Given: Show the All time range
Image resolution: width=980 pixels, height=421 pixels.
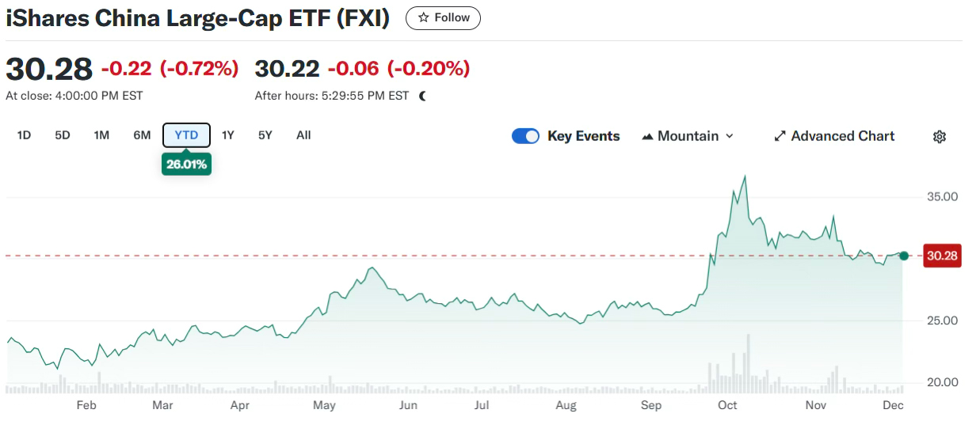Looking at the screenshot, I should 303,135.
